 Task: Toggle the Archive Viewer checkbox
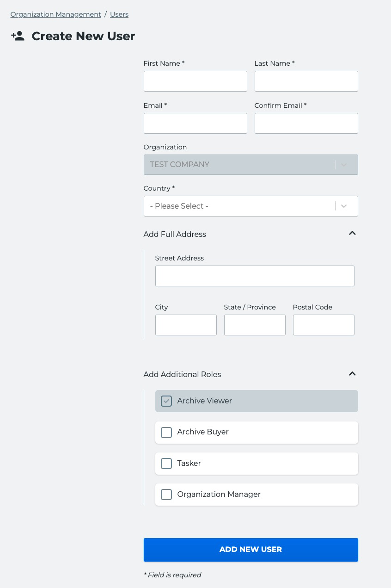[x=166, y=401]
